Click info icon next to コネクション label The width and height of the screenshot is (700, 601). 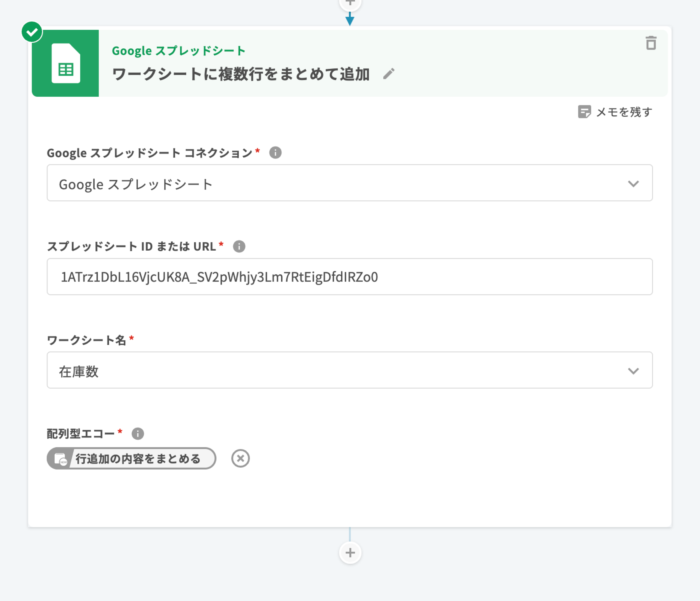point(275,153)
